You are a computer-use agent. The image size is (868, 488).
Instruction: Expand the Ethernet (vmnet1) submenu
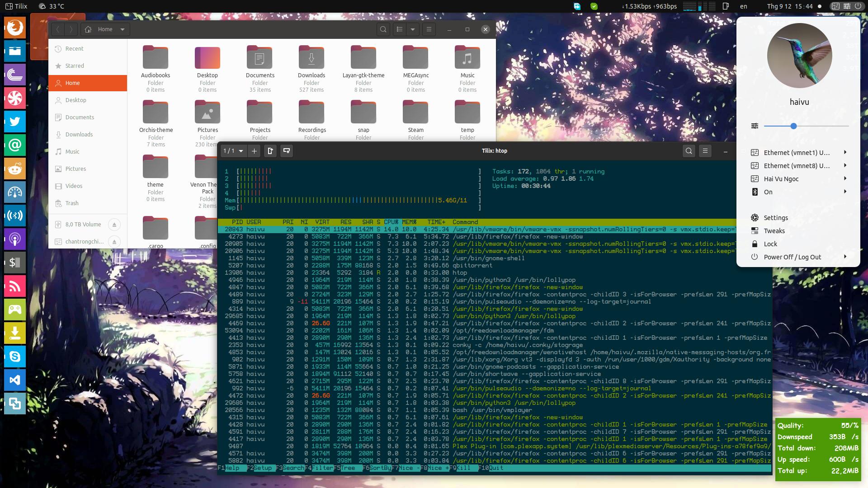[845, 152]
